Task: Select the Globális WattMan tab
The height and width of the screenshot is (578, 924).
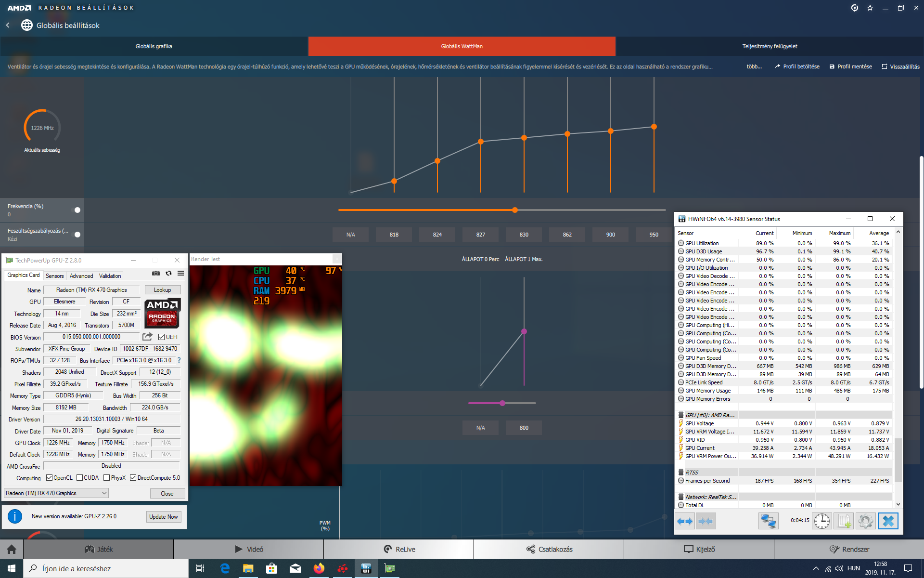Action: click(462, 46)
